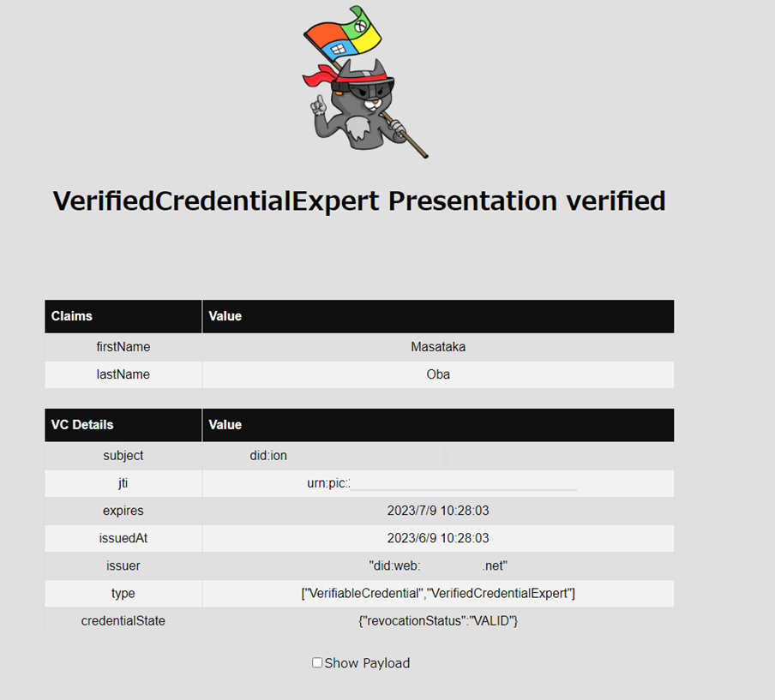Click the urn:pic jti value
The height and width of the screenshot is (700, 775).
pyautogui.click(x=328, y=483)
